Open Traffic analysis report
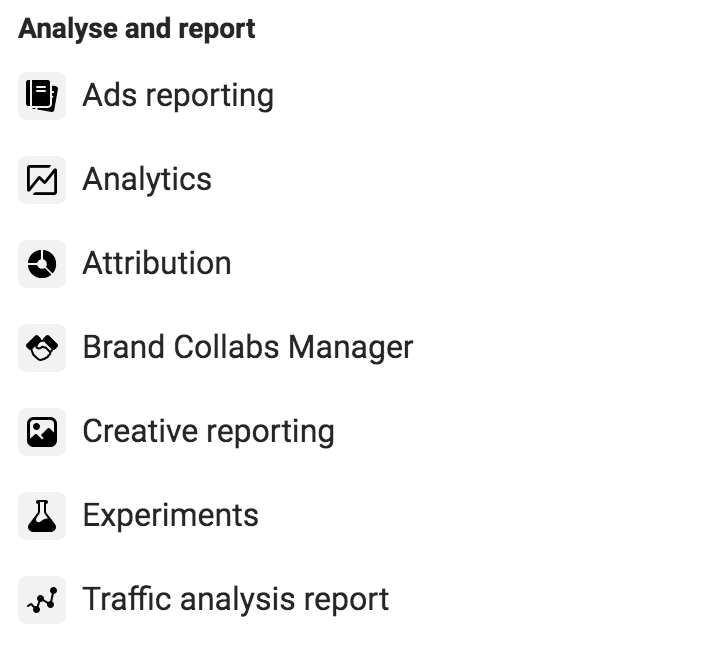The height and width of the screenshot is (660, 710). click(235, 600)
